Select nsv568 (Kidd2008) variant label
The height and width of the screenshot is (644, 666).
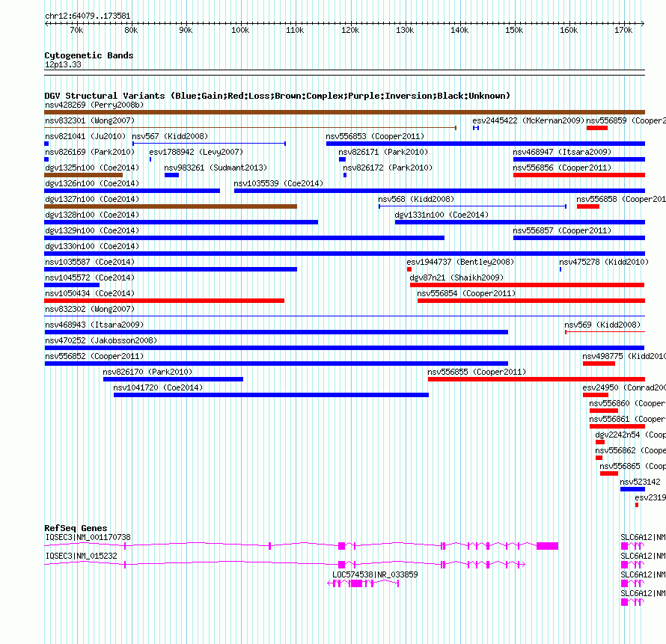(416, 199)
